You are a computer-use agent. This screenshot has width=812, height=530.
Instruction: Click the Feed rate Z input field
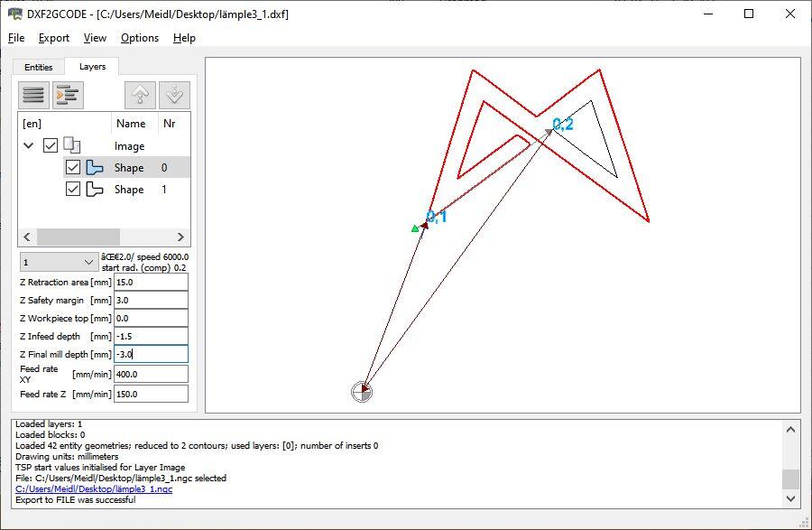151,394
